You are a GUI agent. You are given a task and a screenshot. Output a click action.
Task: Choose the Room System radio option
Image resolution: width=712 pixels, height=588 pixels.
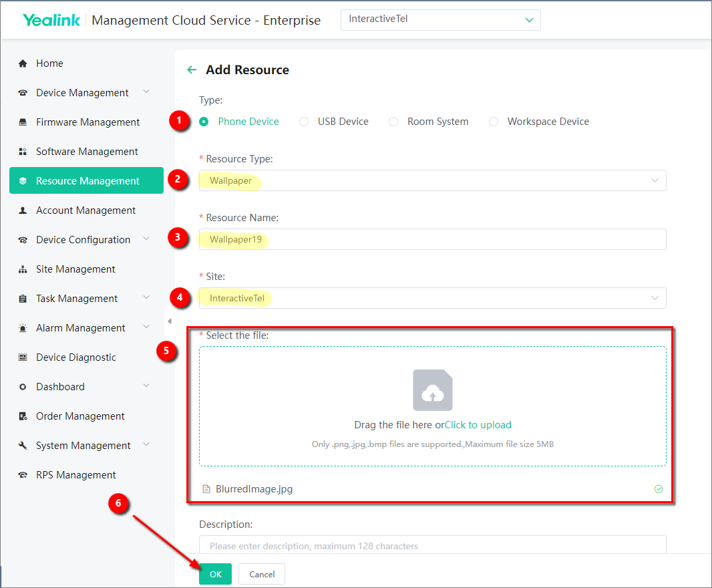pos(393,122)
